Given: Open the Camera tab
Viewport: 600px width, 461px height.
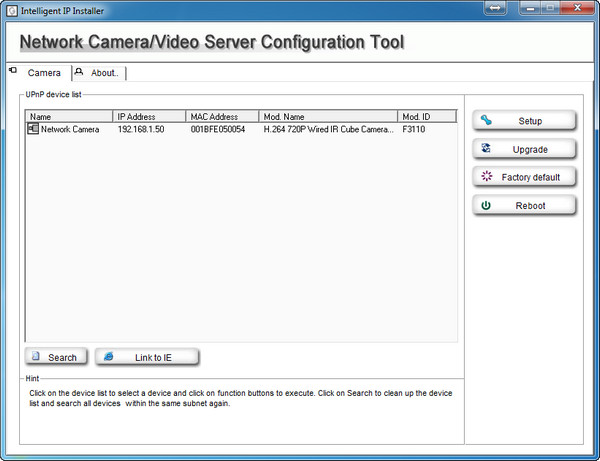Looking at the screenshot, I should [43, 73].
